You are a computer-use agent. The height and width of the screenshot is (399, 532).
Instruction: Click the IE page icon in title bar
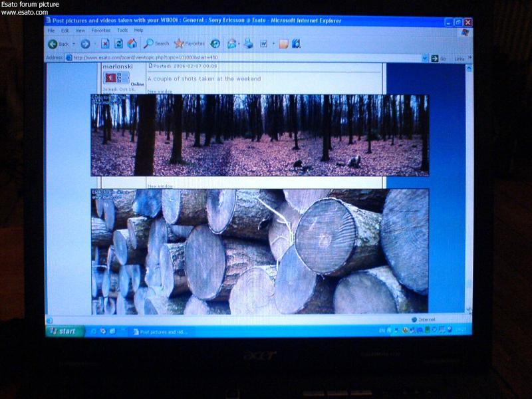point(48,20)
